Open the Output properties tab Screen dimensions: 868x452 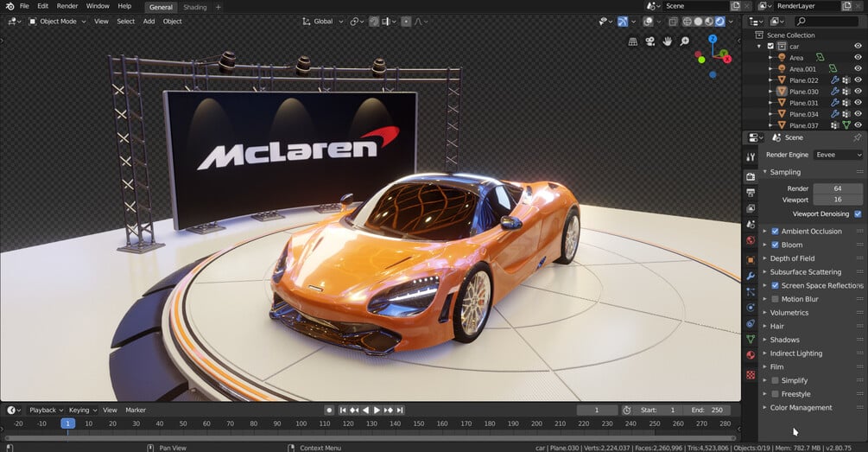751,193
